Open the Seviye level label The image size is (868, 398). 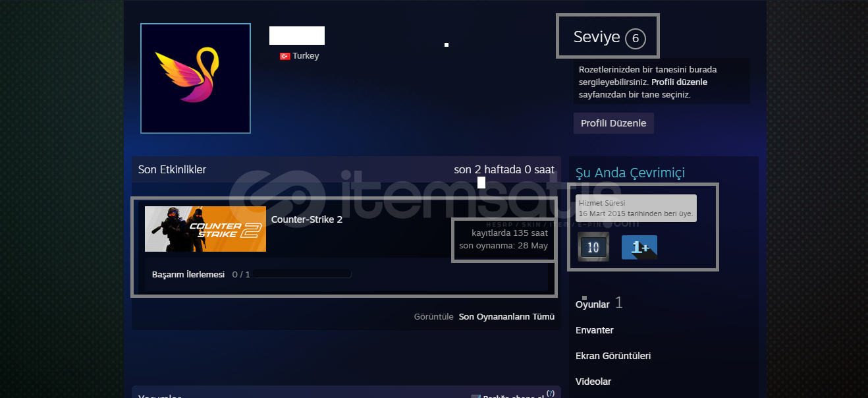click(597, 38)
